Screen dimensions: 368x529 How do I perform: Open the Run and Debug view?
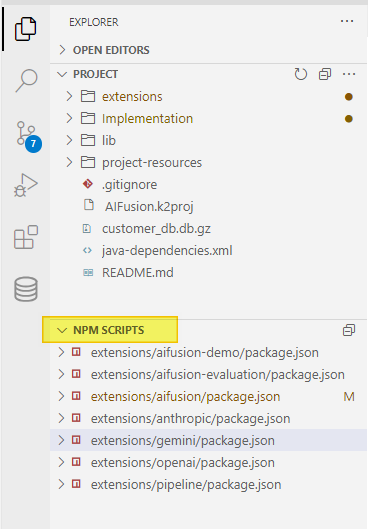click(x=26, y=186)
